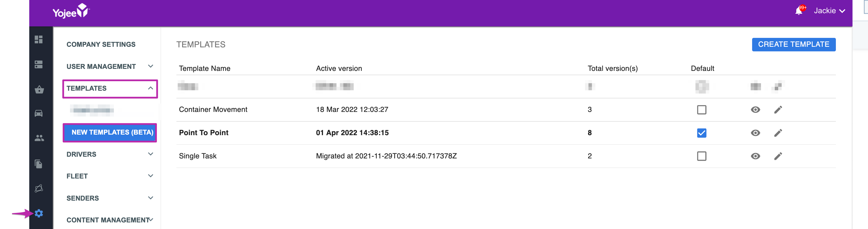Edit Point To Point template with pencil icon
This screenshot has width=868, height=229.
tap(778, 133)
